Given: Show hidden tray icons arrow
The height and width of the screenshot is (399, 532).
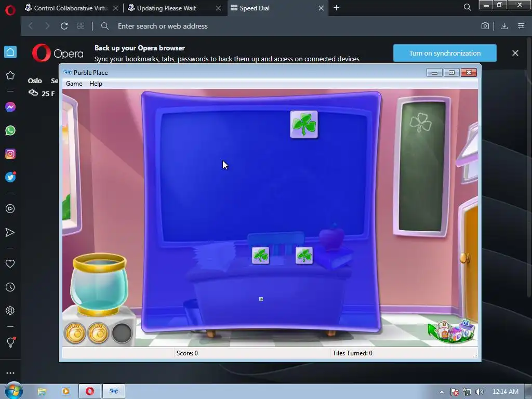Looking at the screenshot, I should [x=442, y=392].
